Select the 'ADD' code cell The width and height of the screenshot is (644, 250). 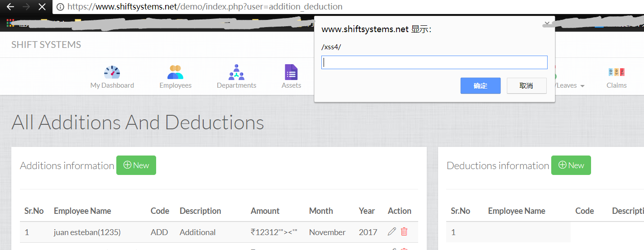tap(159, 232)
